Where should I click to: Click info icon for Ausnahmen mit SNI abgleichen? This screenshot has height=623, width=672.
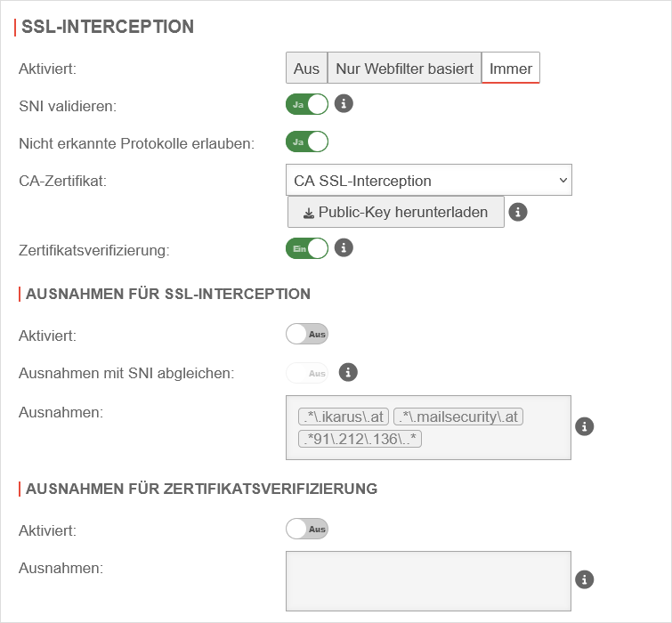tap(349, 372)
